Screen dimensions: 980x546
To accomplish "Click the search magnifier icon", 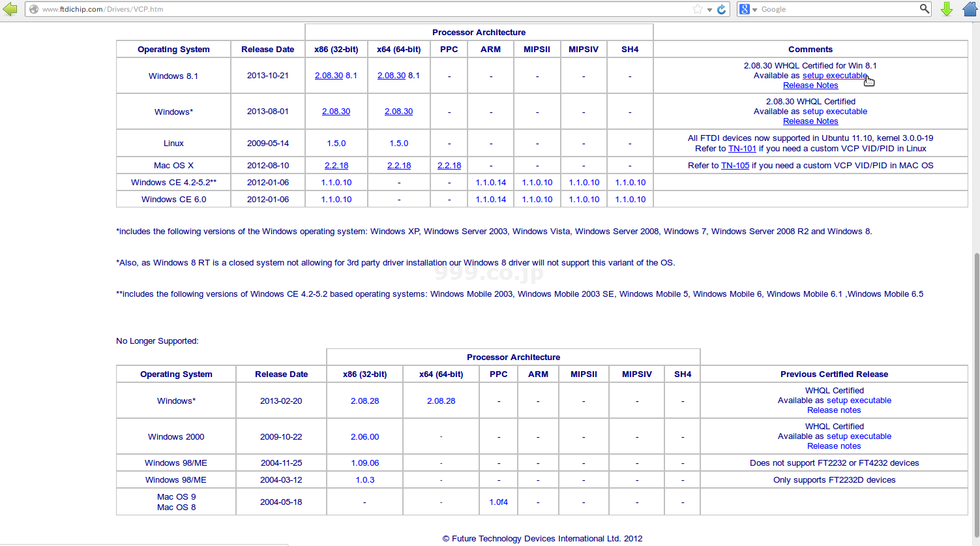I will click(925, 8).
